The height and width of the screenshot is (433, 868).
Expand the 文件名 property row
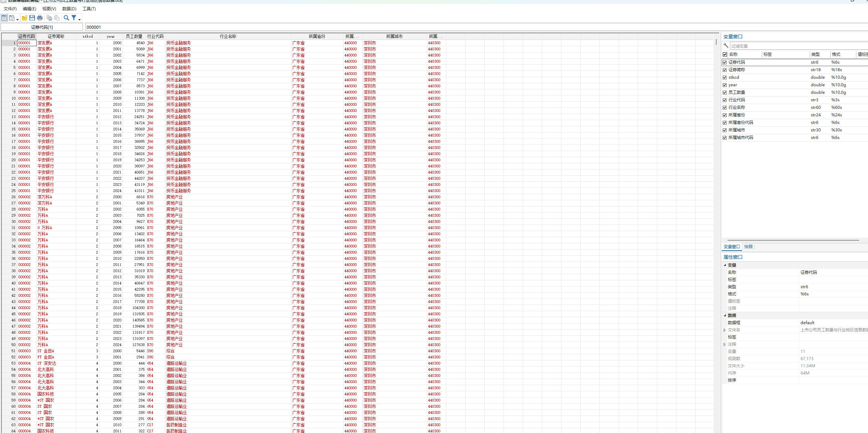click(x=724, y=330)
